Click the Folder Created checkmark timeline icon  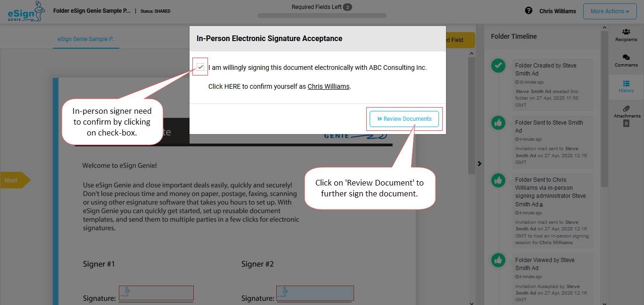[498, 66]
